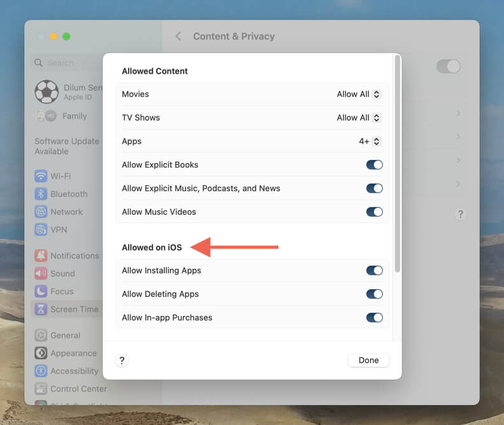Open the Accessibility icon in sidebar
Screen dimensions: 504x425
[41, 371]
